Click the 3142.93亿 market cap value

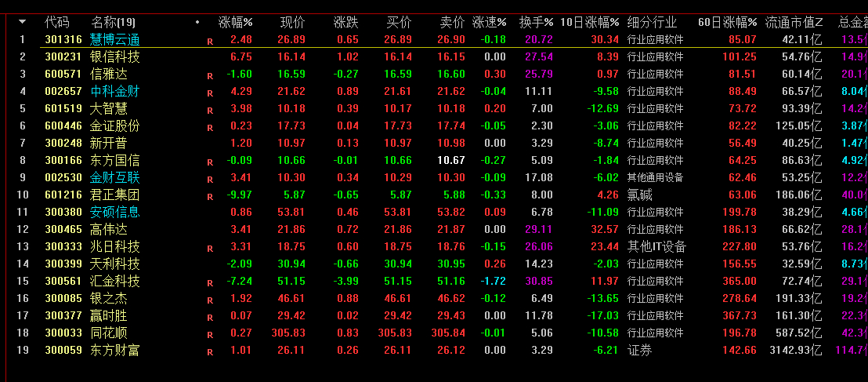point(796,350)
